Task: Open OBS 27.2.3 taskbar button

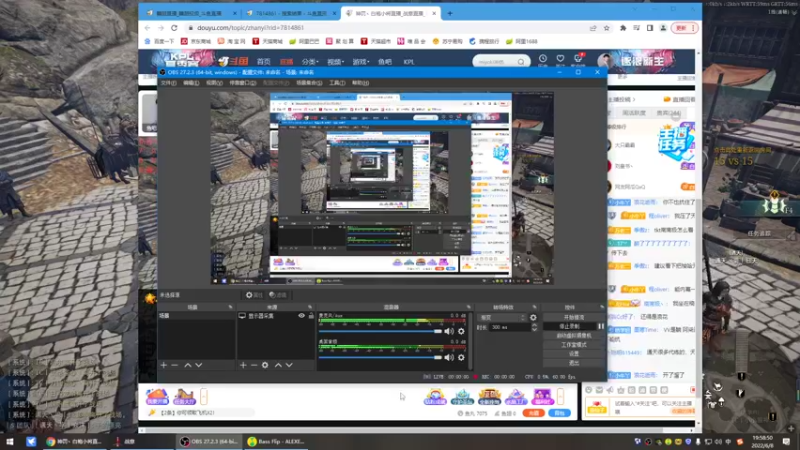Action: click(x=209, y=441)
